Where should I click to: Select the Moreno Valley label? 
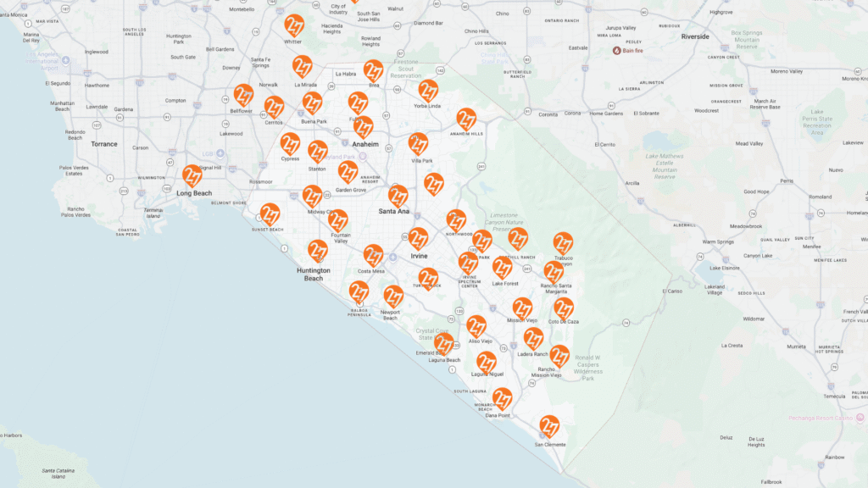click(x=787, y=71)
